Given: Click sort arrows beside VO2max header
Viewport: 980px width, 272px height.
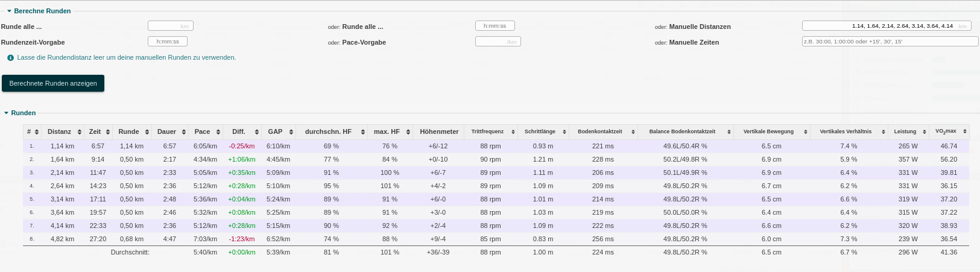Looking at the screenshot, I should [965, 132].
